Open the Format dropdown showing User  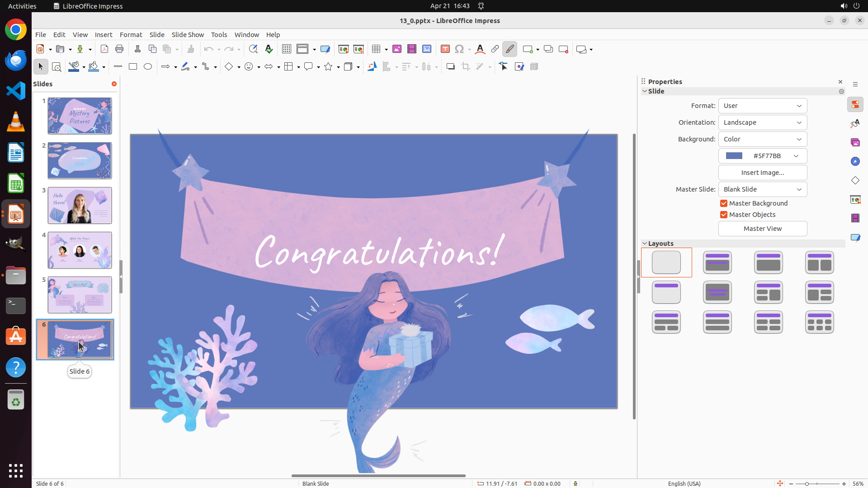click(x=762, y=106)
